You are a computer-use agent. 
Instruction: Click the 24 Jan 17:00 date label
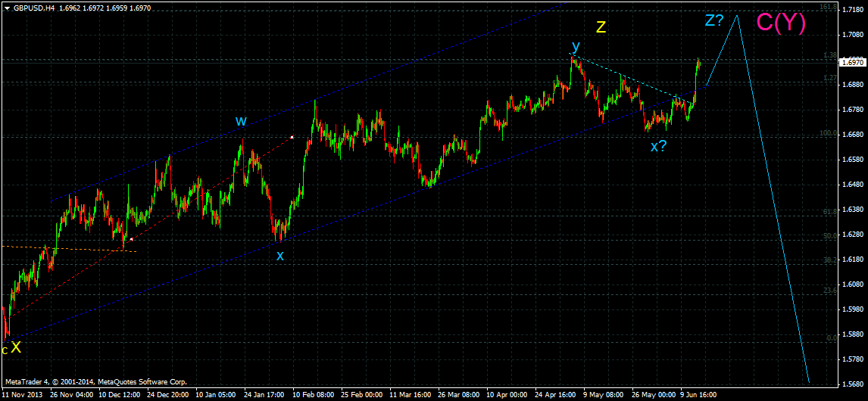(266, 396)
